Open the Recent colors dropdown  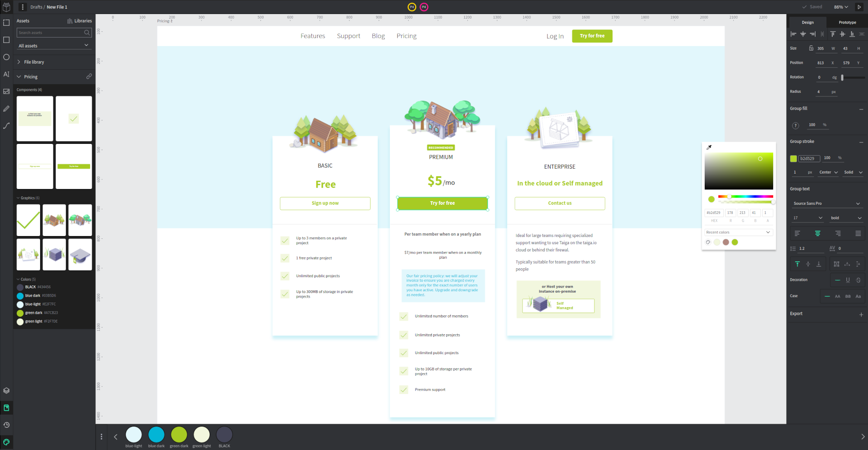[738, 232]
